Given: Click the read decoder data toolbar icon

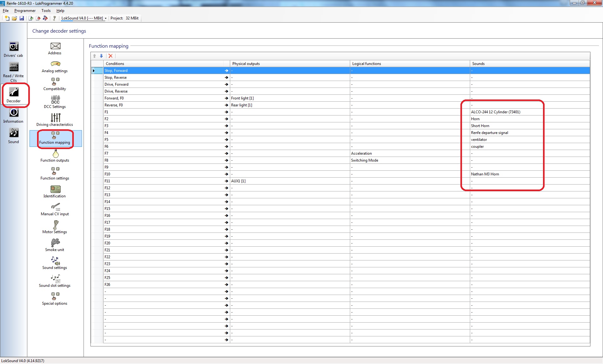Looking at the screenshot, I should pyautogui.click(x=31, y=18).
